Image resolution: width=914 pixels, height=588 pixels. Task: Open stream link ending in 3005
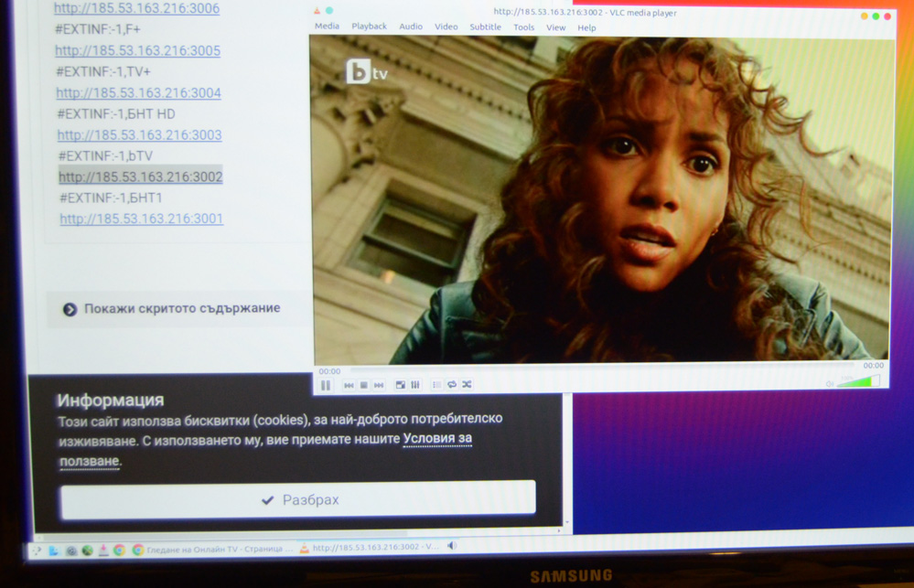tap(137, 50)
